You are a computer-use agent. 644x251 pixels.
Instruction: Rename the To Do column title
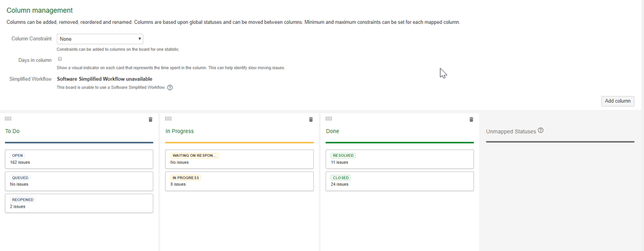click(12, 131)
